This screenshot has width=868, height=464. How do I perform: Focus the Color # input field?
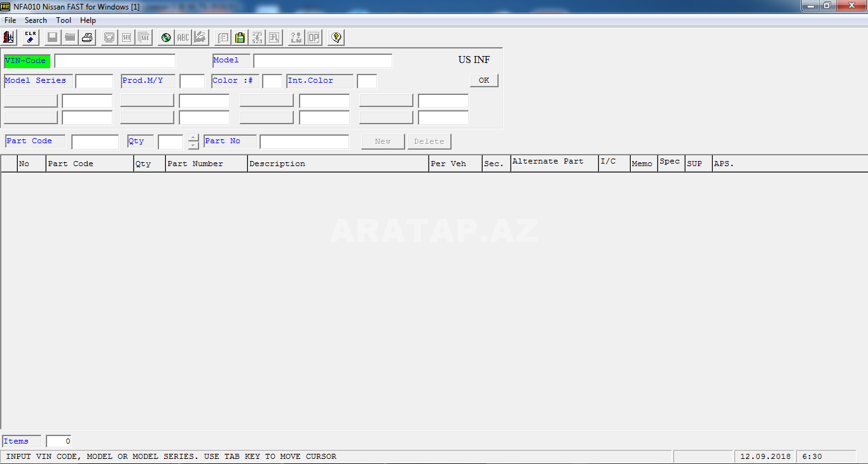pos(272,81)
